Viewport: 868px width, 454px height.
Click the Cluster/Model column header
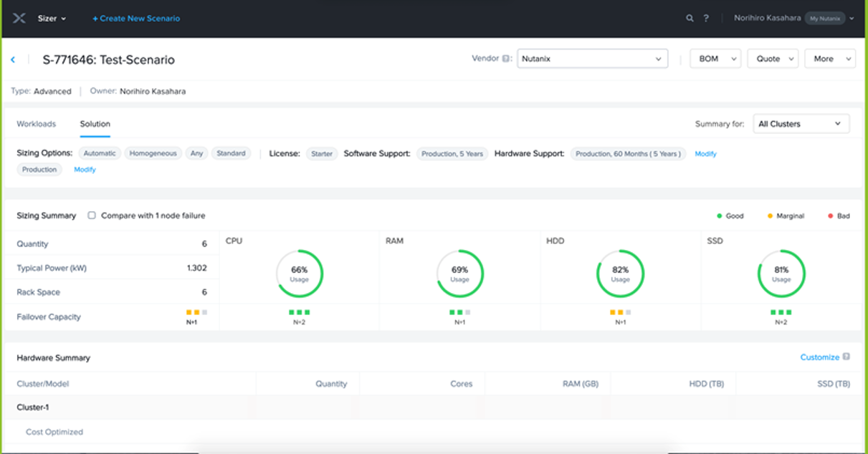(43, 384)
